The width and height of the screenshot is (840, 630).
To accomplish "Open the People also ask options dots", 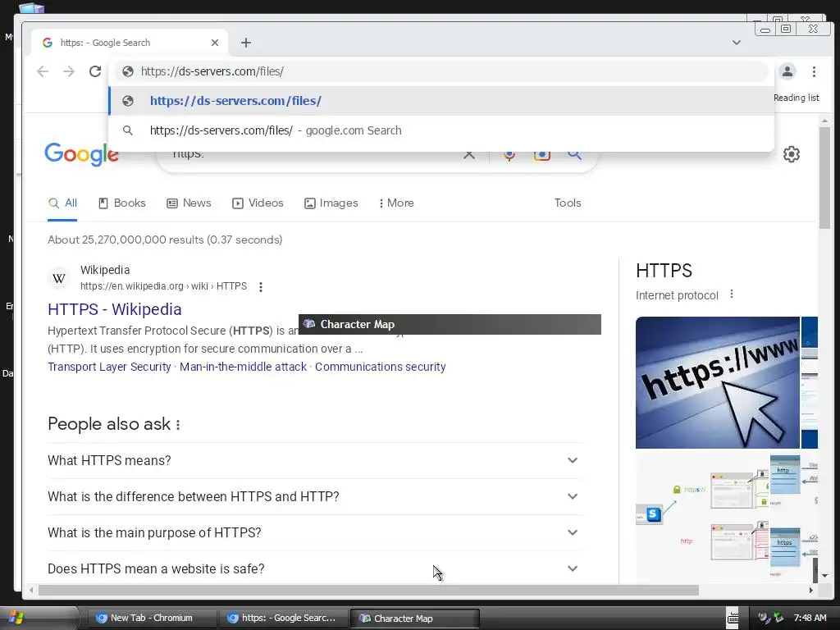I will [x=178, y=425].
